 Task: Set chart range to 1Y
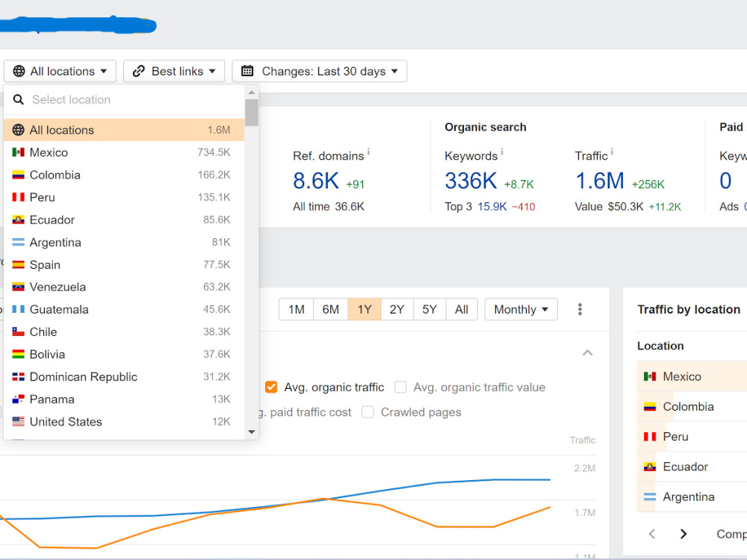[x=365, y=310]
